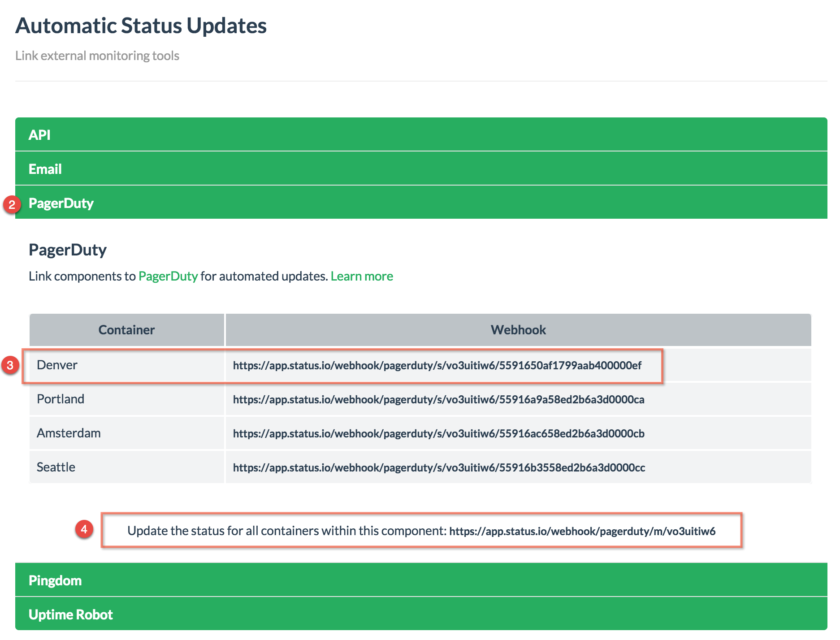The height and width of the screenshot is (640, 840).
Task: Expand the Uptime Robot accordion section
Action: click(x=421, y=614)
